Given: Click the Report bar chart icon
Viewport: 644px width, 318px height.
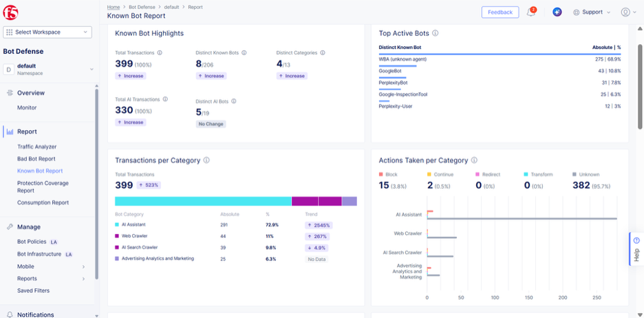Looking at the screenshot, I should tap(10, 131).
